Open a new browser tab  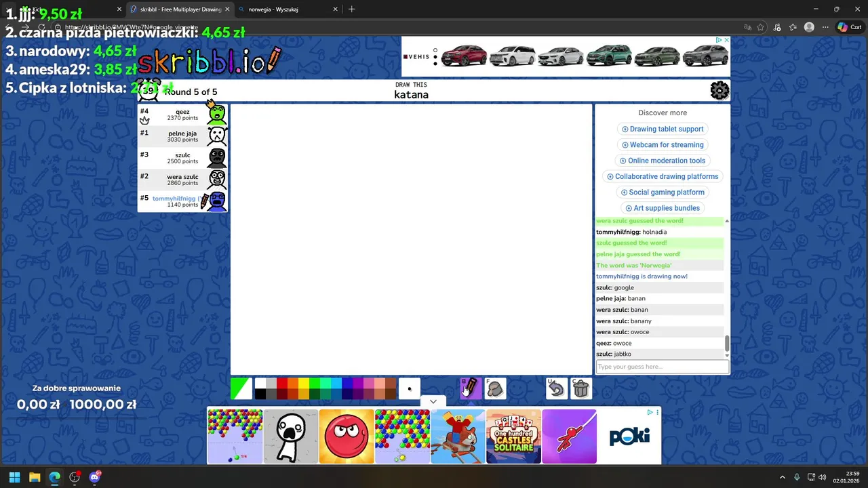click(351, 9)
